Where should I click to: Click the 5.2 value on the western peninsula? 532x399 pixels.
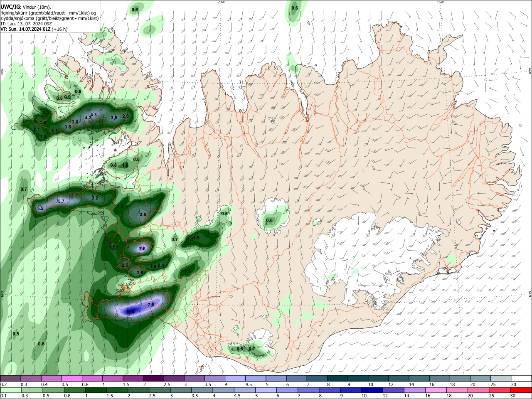(x=40, y=208)
